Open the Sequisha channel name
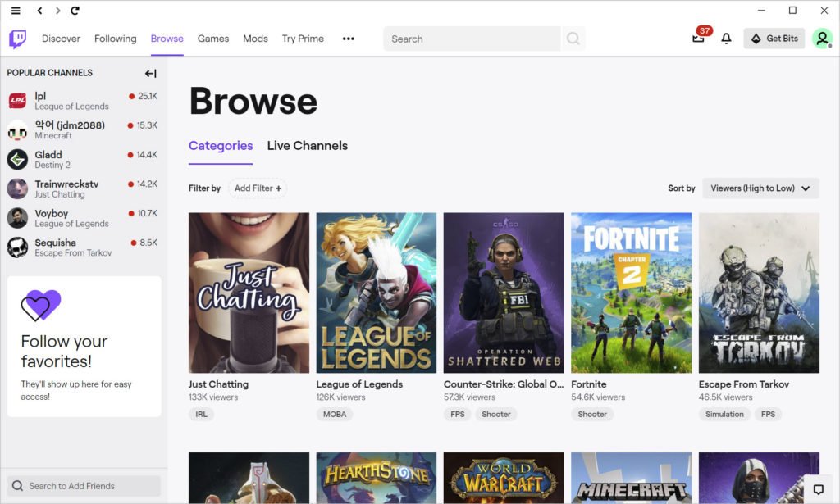 (x=55, y=243)
